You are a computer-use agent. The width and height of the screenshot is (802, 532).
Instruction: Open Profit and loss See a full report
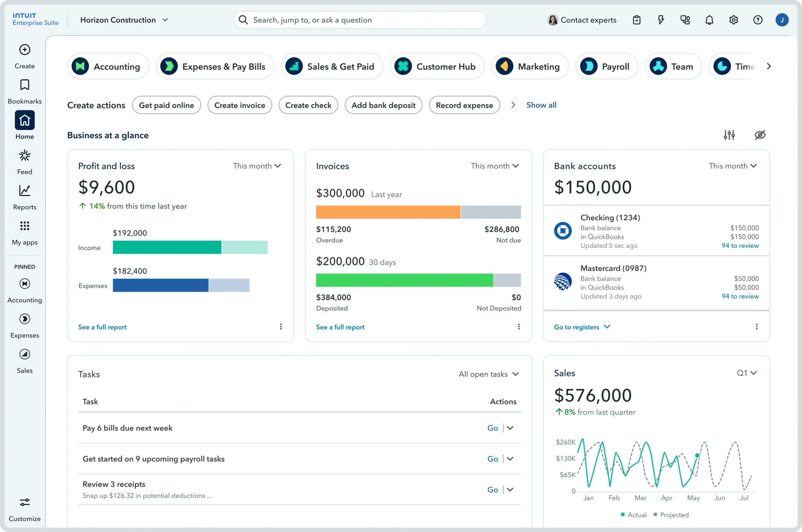tap(102, 327)
